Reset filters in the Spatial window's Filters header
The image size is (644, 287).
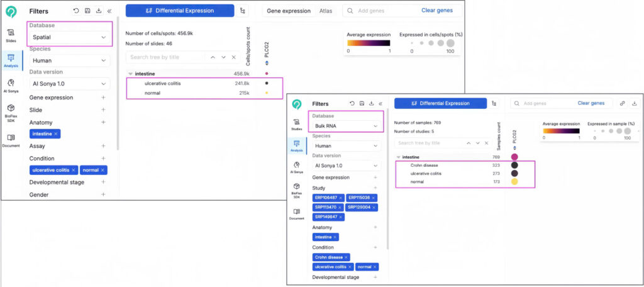click(76, 11)
